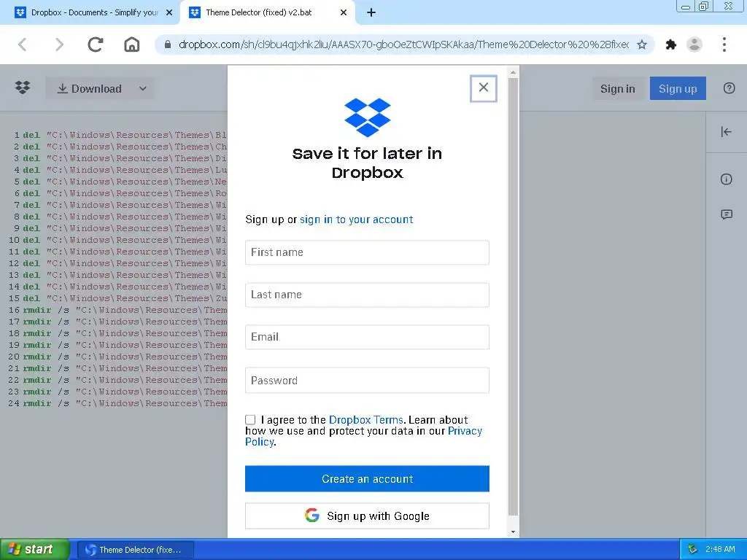Open the Windows start menu

pos(34,549)
